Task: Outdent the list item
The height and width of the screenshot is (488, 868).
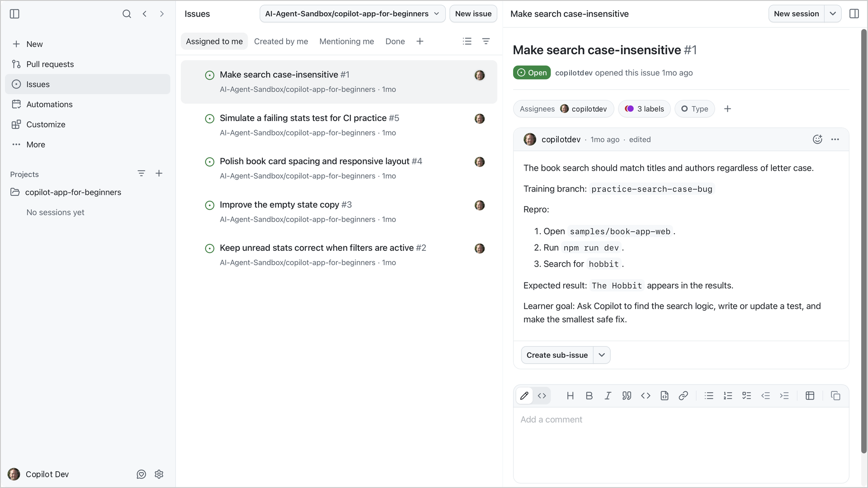Action: tap(765, 396)
